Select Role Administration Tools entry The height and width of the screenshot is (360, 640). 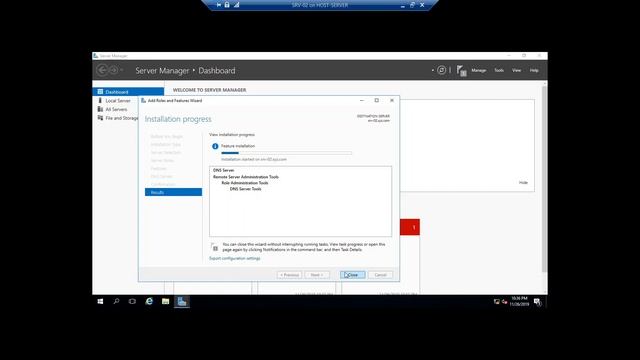pyautogui.click(x=244, y=183)
